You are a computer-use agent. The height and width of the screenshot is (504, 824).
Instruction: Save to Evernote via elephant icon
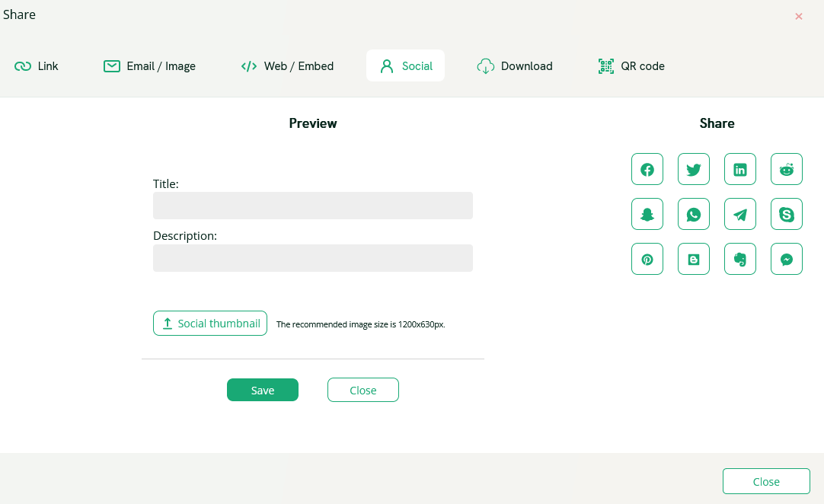tap(740, 259)
